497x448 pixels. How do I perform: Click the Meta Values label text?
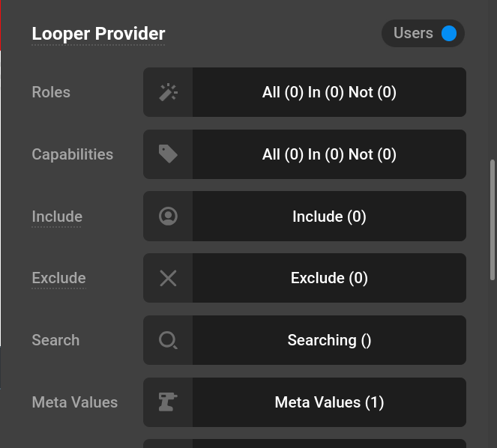coord(74,402)
